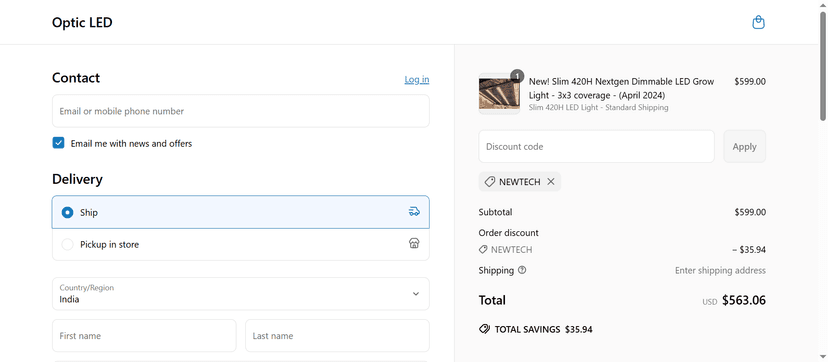The width and height of the screenshot is (828, 362).
Task: Click the delivery truck icon in Ship row
Action: pos(414,212)
